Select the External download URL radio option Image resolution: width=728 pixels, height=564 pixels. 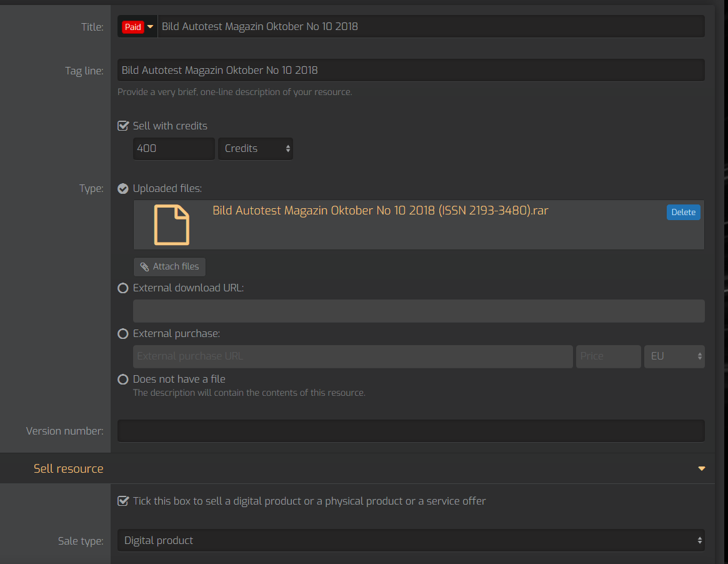point(123,288)
